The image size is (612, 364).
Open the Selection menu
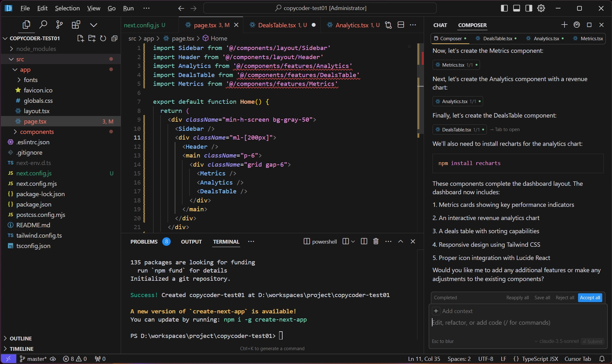tap(67, 8)
